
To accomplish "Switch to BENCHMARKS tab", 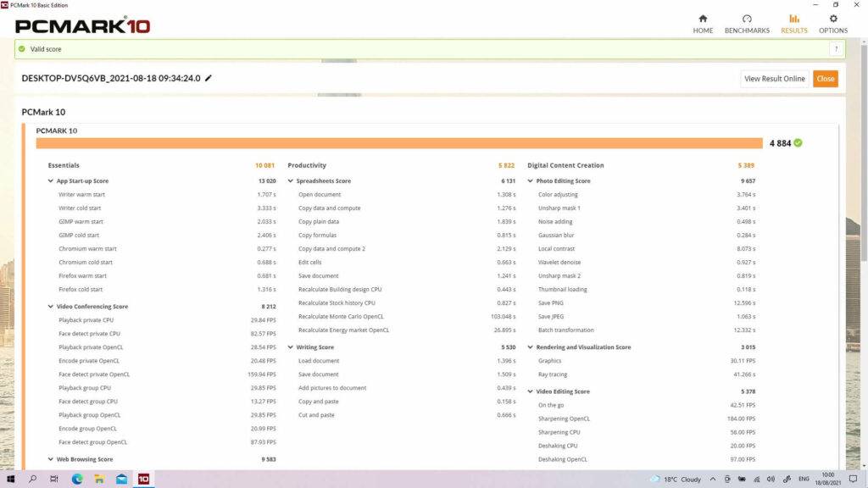I will [x=747, y=25].
